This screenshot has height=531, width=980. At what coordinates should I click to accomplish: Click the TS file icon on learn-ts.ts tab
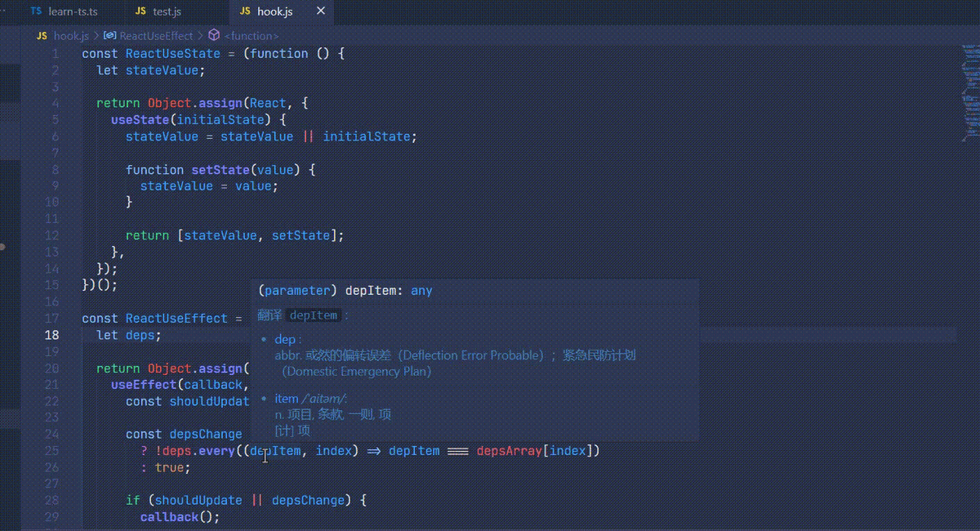pyautogui.click(x=37, y=11)
